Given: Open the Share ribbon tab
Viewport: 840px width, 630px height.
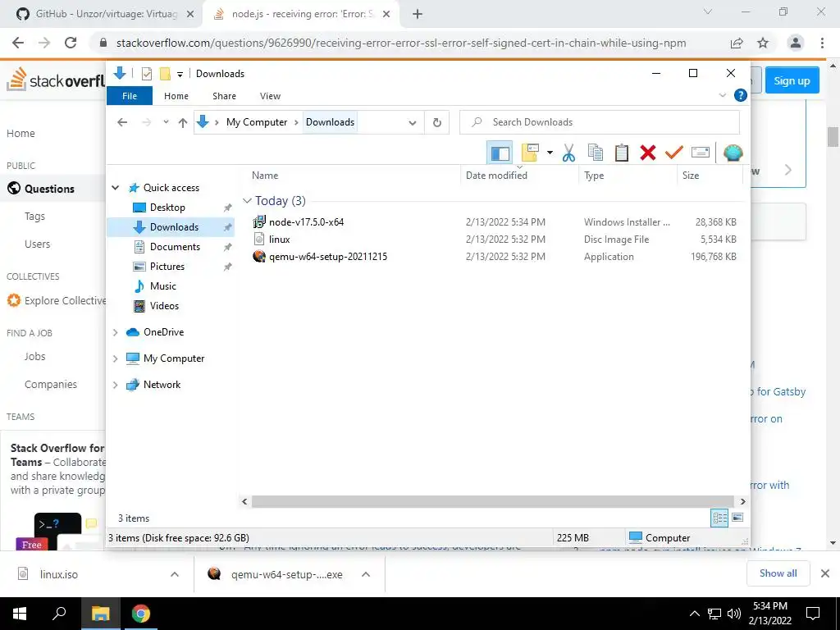Looking at the screenshot, I should (x=224, y=96).
